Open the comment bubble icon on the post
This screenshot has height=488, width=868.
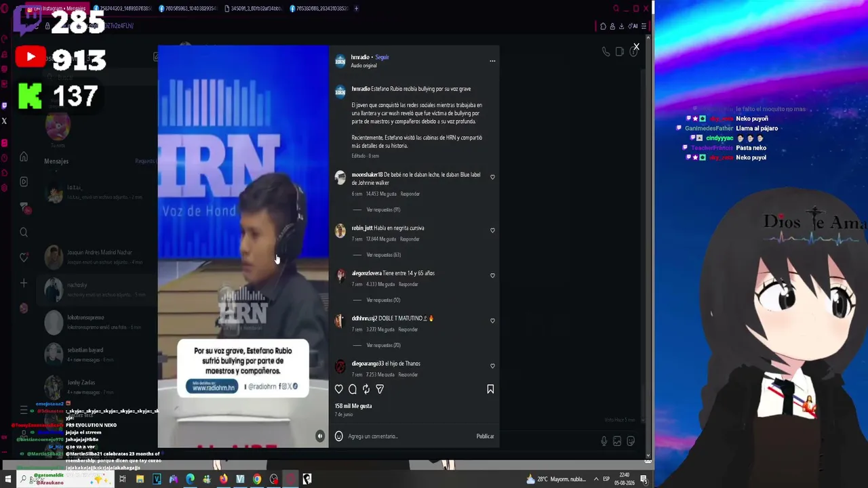353,389
